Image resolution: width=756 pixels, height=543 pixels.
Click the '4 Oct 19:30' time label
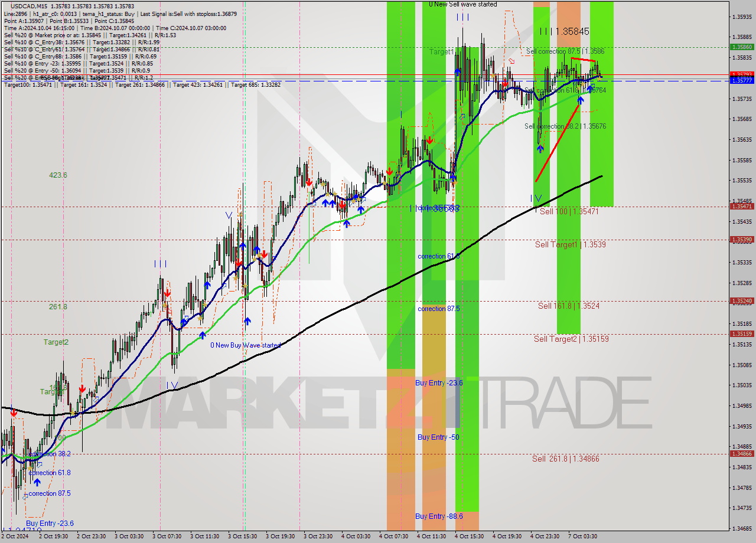tap(509, 537)
